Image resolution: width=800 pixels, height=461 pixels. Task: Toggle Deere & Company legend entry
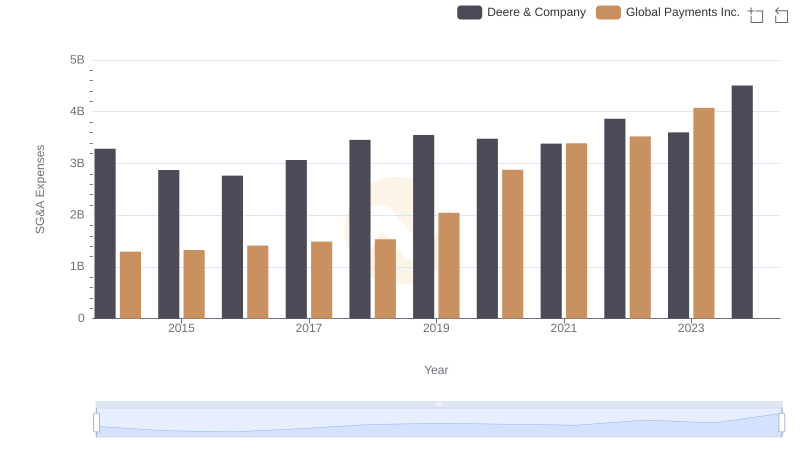[x=521, y=12]
